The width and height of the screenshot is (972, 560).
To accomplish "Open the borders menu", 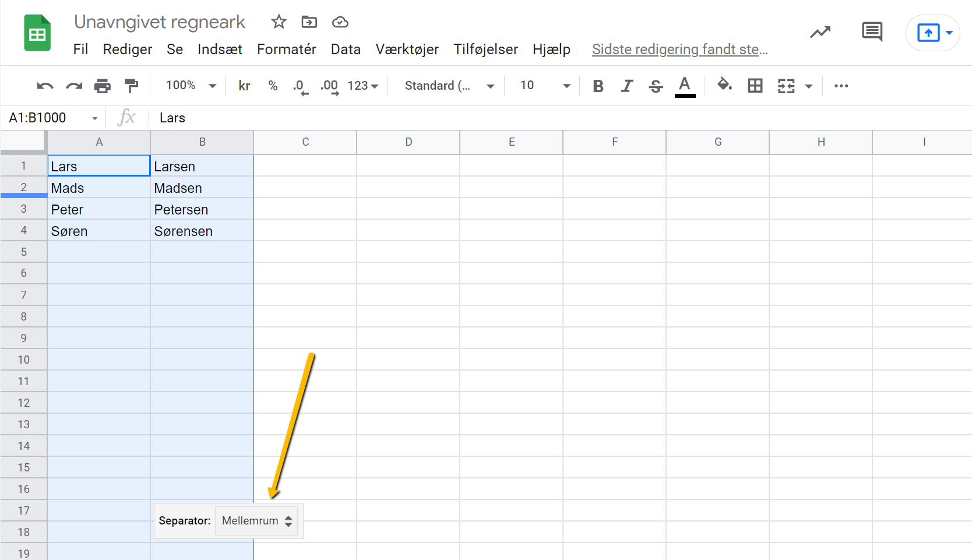I will [x=755, y=85].
